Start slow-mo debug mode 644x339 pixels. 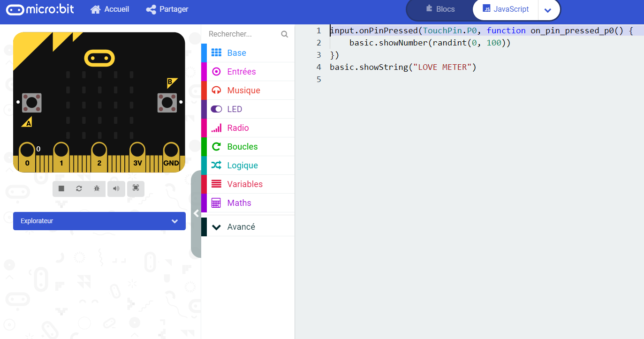97,188
